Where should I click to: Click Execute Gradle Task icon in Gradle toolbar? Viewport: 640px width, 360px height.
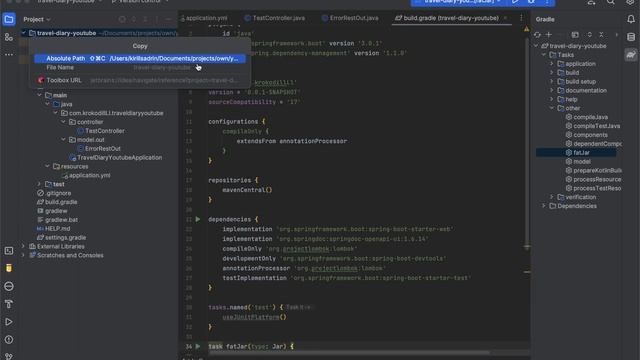click(575, 35)
